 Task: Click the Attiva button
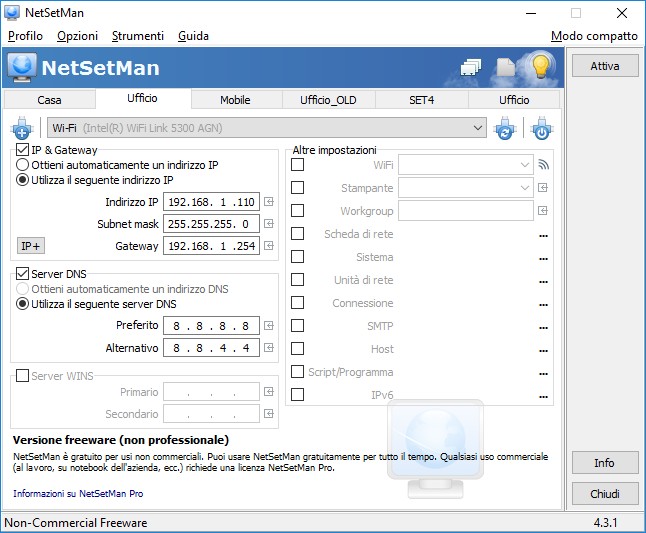[x=605, y=66]
